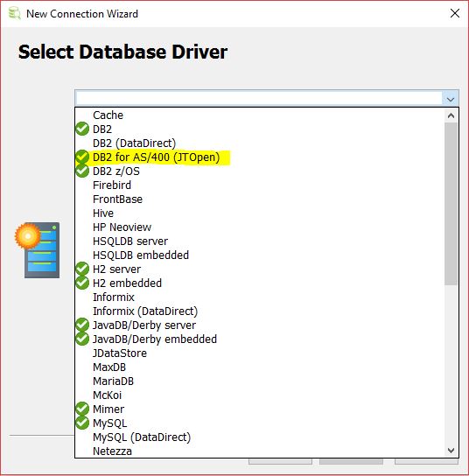Click green checkmark beside DB2 z/OS
Screen dimensions: 469x476
tap(82, 171)
